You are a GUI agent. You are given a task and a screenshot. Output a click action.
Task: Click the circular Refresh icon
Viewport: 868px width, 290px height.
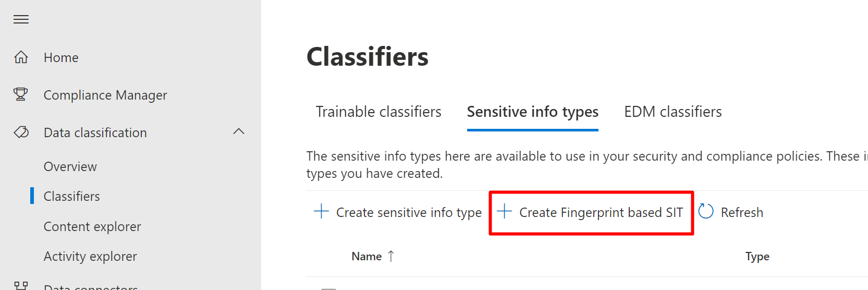coord(705,211)
